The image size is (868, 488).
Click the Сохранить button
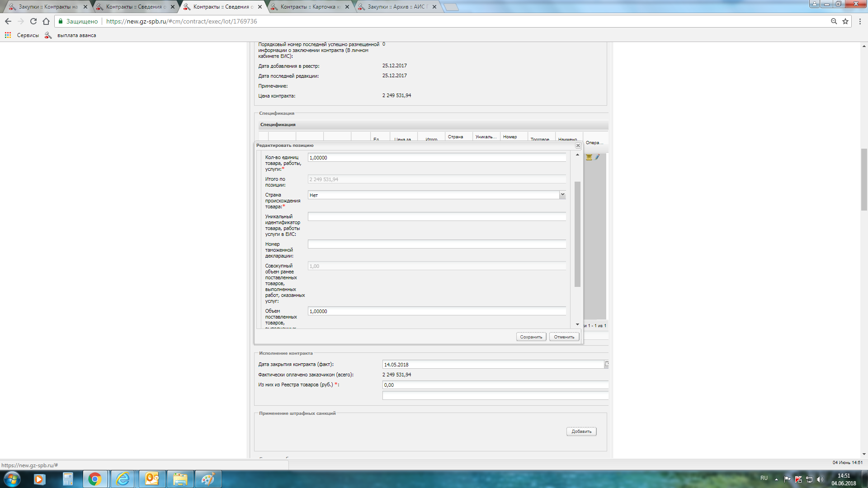tap(531, 337)
